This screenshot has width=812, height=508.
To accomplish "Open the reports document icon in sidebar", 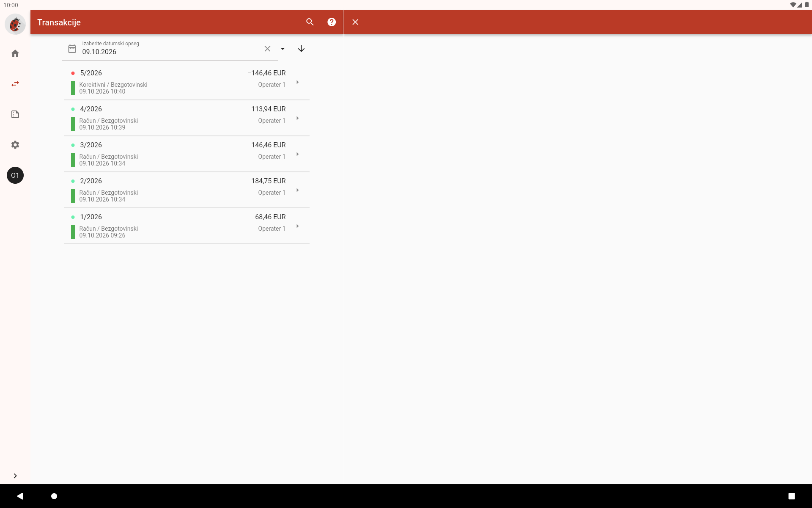I will (15, 114).
